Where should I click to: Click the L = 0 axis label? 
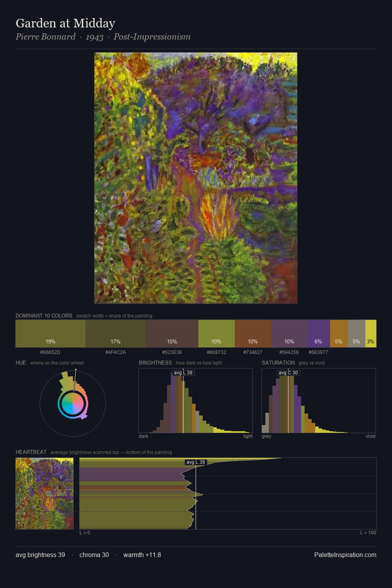pyautogui.click(x=85, y=533)
